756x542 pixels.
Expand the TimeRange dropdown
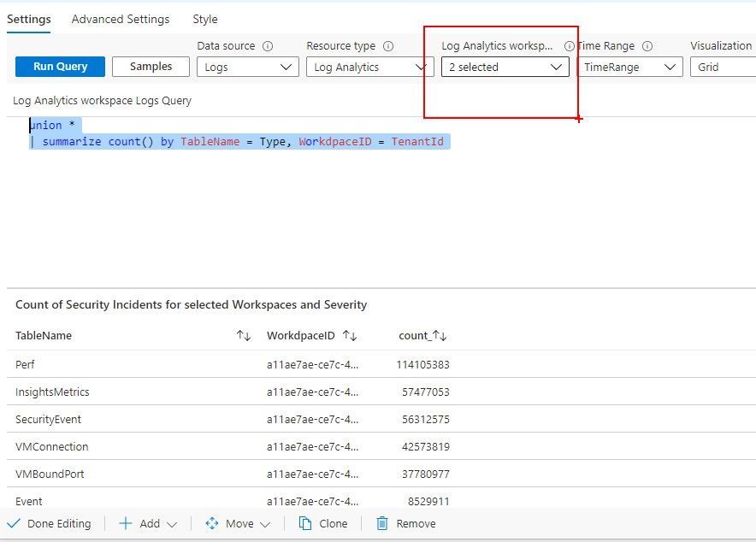pyautogui.click(x=629, y=66)
